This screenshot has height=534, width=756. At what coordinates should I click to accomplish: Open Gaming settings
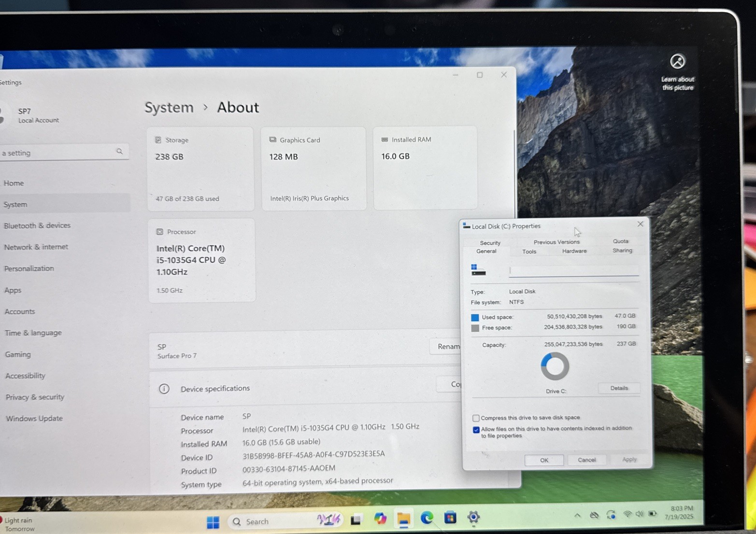click(18, 354)
